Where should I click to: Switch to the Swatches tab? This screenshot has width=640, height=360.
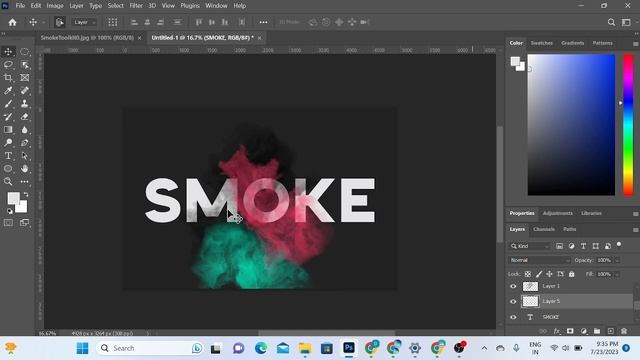coord(542,43)
